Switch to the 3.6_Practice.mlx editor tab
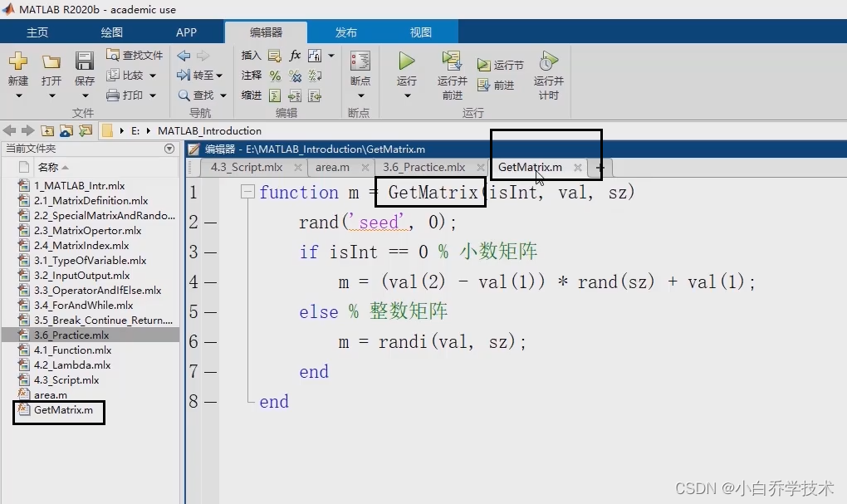 click(423, 167)
